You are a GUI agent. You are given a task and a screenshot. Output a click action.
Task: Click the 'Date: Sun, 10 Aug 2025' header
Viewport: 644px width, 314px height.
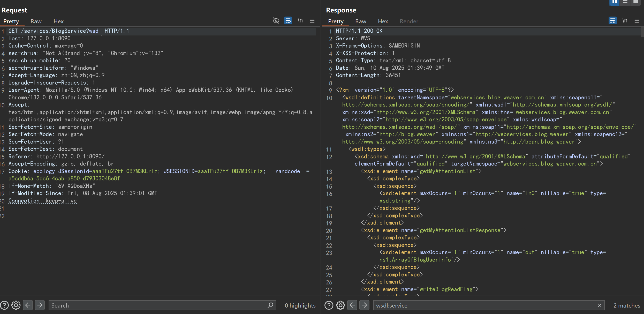[390, 68]
